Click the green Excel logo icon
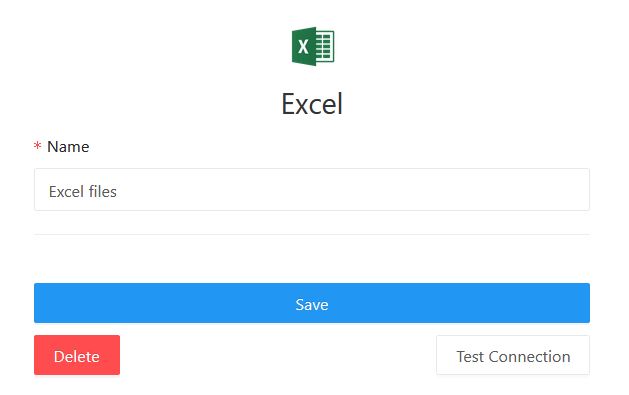 pyautogui.click(x=313, y=46)
